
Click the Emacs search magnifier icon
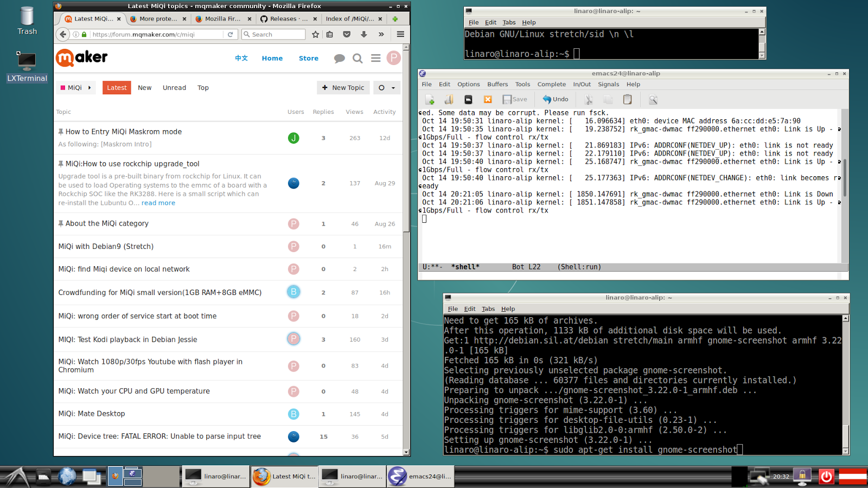[653, 99]
